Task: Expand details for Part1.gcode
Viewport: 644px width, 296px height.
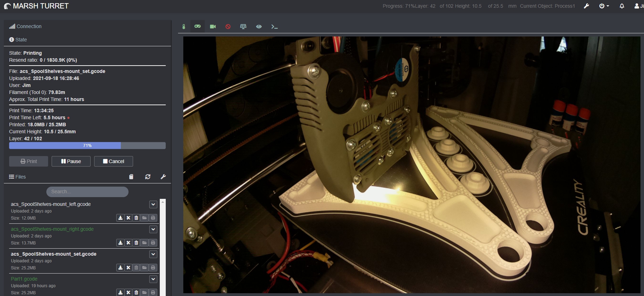Action: coord(153,279)
